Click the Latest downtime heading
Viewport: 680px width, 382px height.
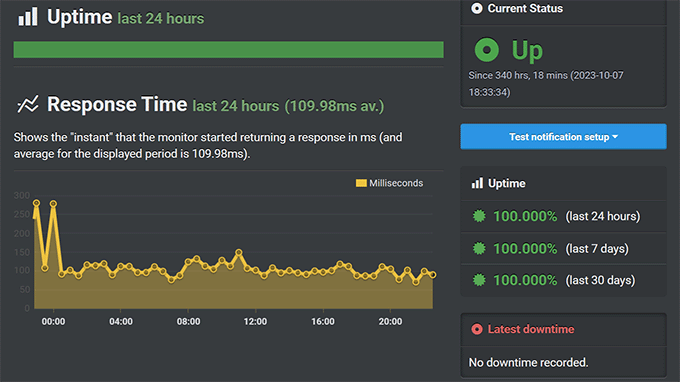point(531,329)
